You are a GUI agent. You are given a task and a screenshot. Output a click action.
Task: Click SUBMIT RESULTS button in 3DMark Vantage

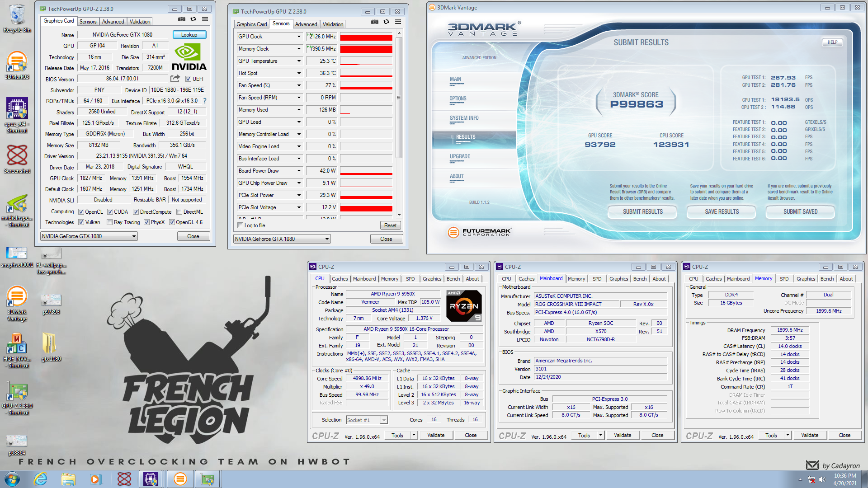(642, 211)
